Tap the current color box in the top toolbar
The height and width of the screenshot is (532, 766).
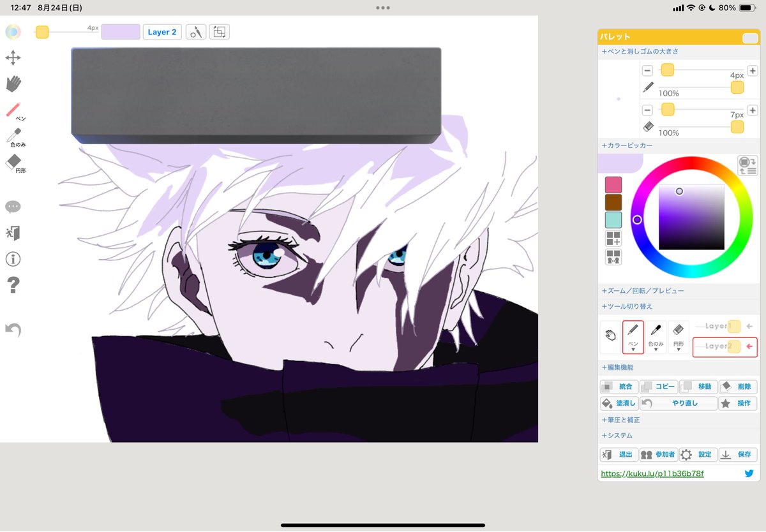pos(121,32)
